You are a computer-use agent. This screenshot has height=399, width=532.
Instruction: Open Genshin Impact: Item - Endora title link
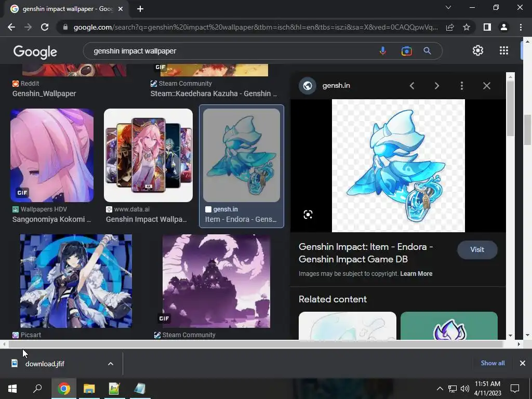366,253
